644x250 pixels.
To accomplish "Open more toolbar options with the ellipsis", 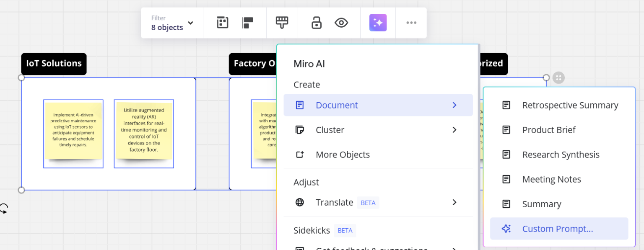I will 411,23.
